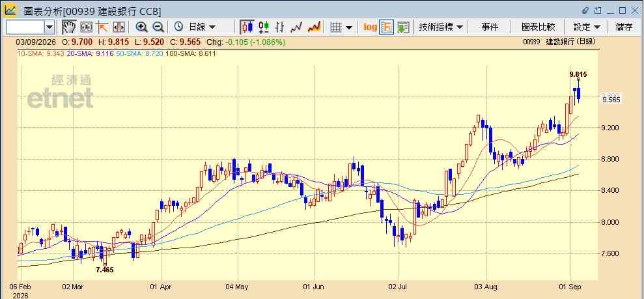
Task: Click the green download-data icon
Action: [403, 27]
